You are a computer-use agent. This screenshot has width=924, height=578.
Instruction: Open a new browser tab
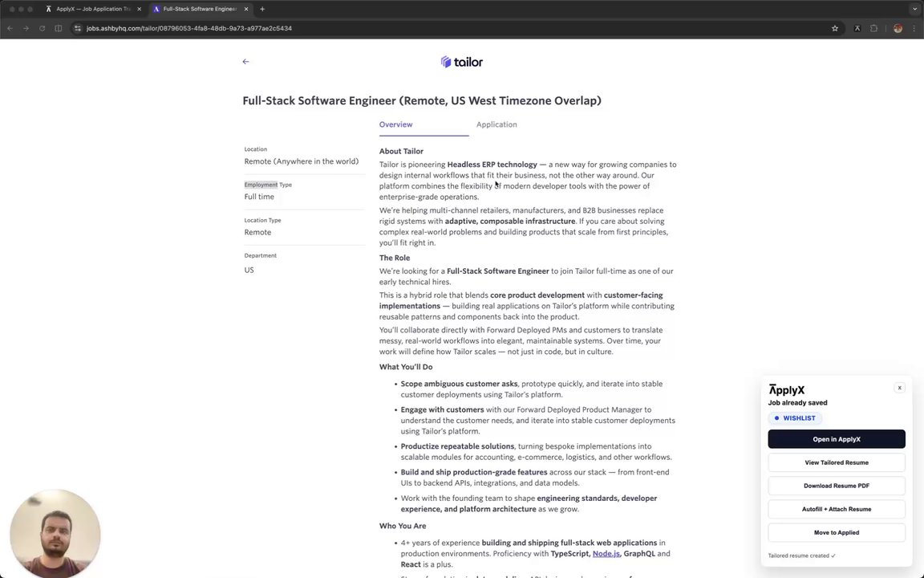click(262, 9)
